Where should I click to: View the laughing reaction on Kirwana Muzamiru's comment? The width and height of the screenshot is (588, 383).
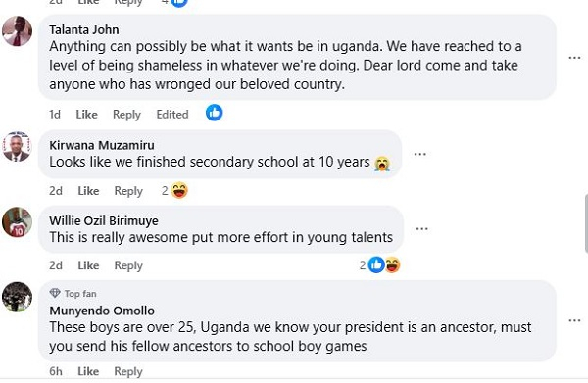(179, 190)
